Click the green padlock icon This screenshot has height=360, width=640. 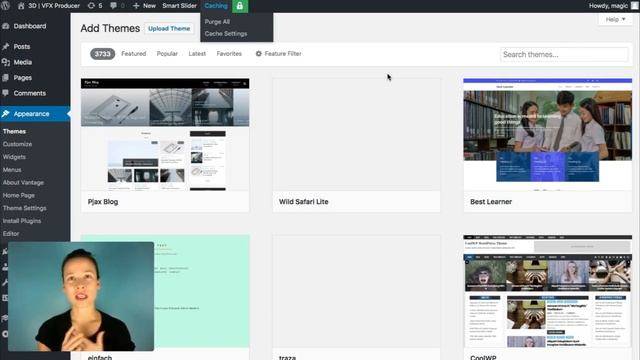pos(240,6)
